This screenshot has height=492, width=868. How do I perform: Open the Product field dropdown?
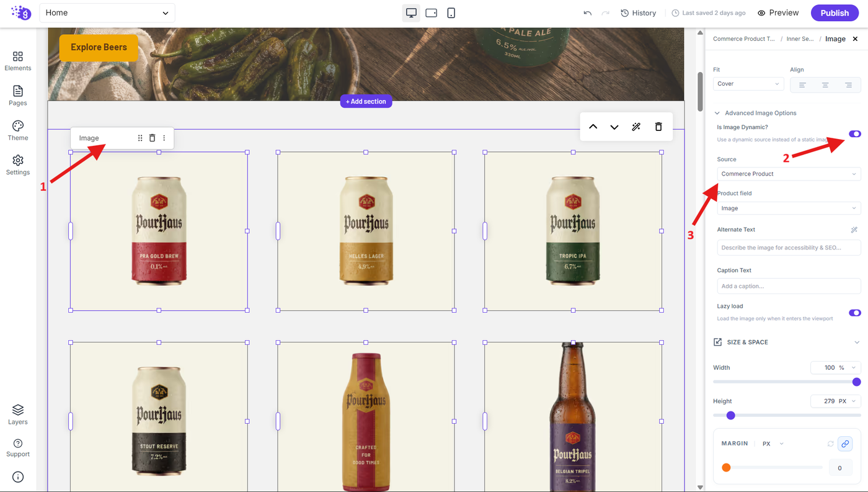789,208
